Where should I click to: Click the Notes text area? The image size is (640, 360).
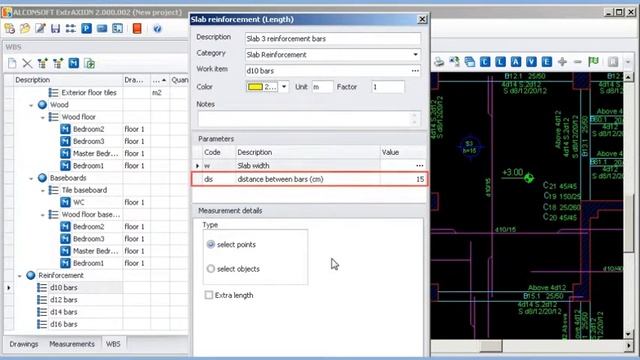click(x=309, y=119)
